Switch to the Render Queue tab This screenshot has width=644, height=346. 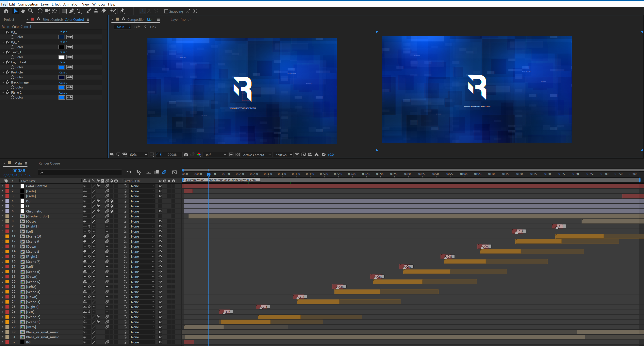(49, 163)
